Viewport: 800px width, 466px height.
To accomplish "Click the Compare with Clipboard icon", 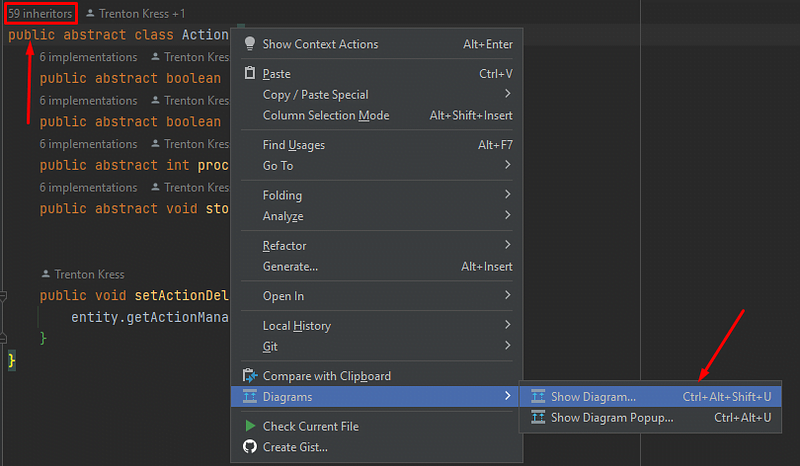I will [249, 376].
